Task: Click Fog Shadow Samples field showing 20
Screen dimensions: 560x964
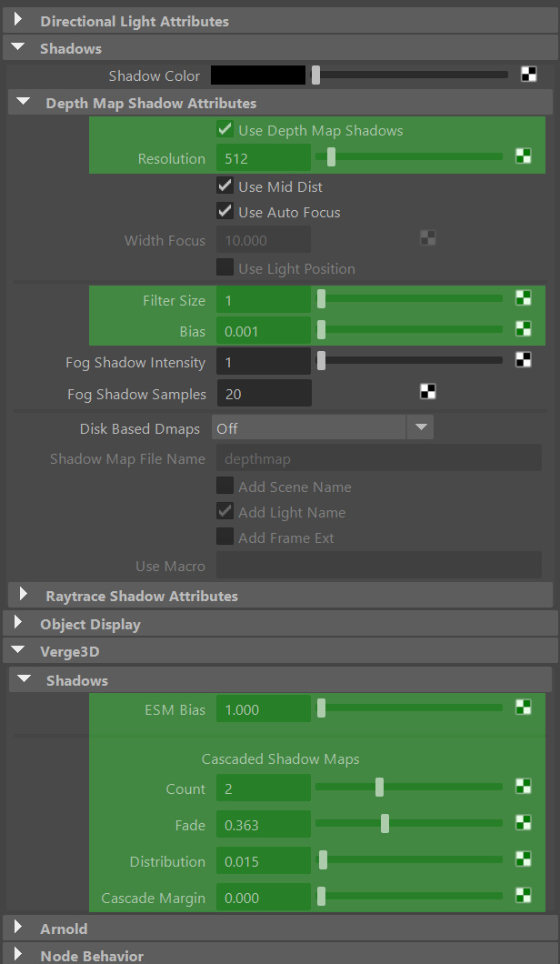Action: [x=264, y=394]
